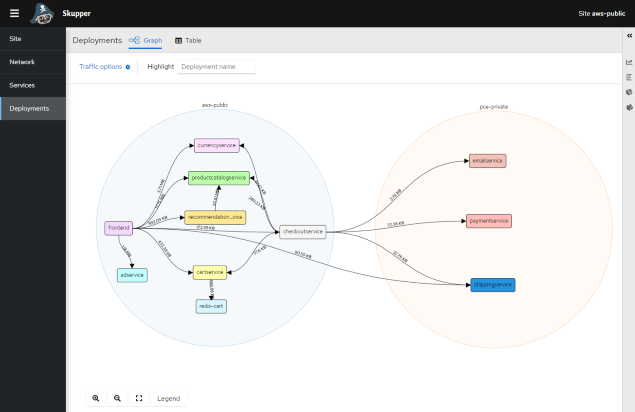
Task: Select the currencyservice node
Action: click(x=217, y=145)
